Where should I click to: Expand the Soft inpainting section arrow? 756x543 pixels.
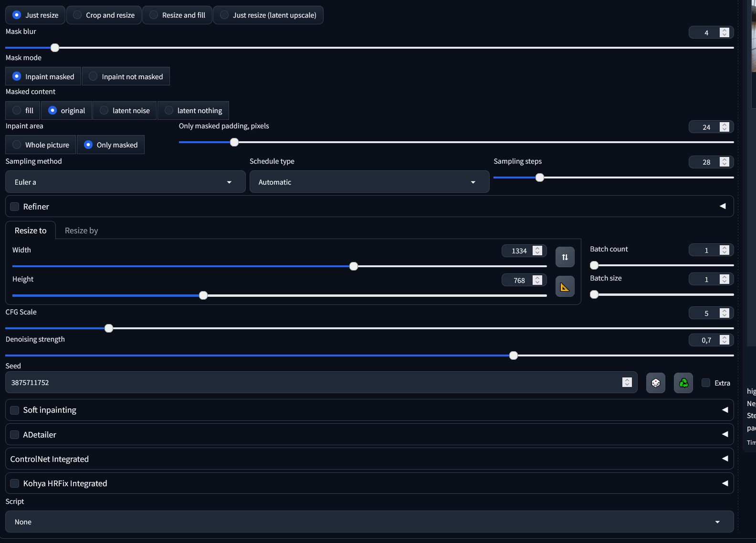[725, 410]
